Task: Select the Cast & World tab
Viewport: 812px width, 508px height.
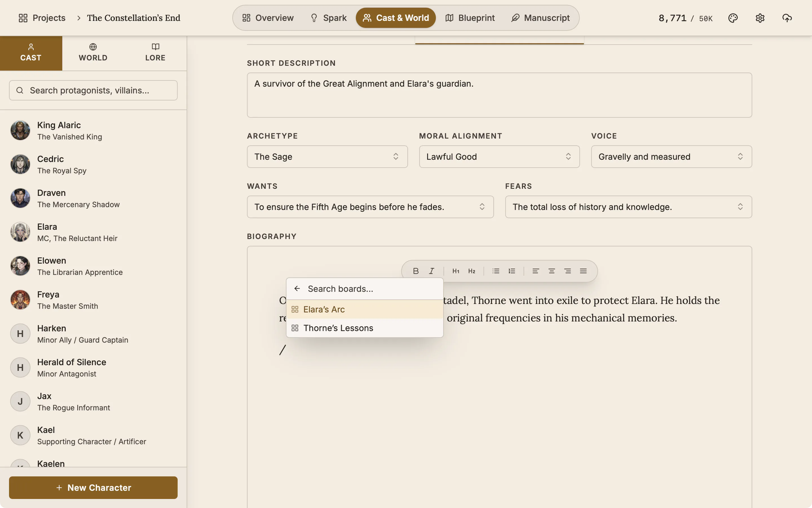Action: point(396,18)
